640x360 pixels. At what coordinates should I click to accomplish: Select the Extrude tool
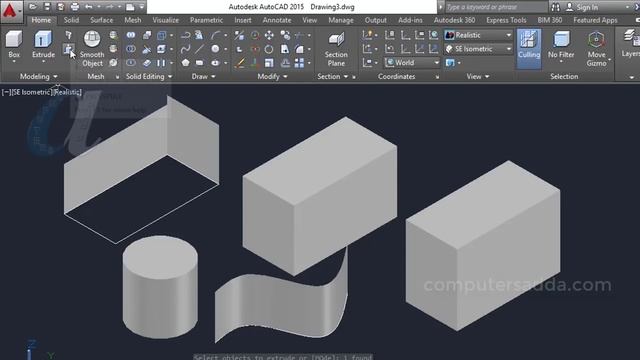tap(43, 45)
